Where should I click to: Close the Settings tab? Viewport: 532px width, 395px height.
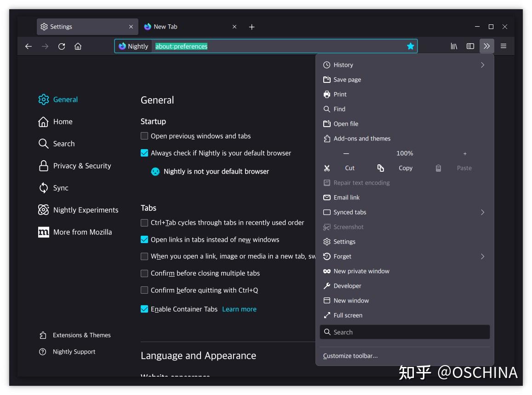(x=131, y=27)
